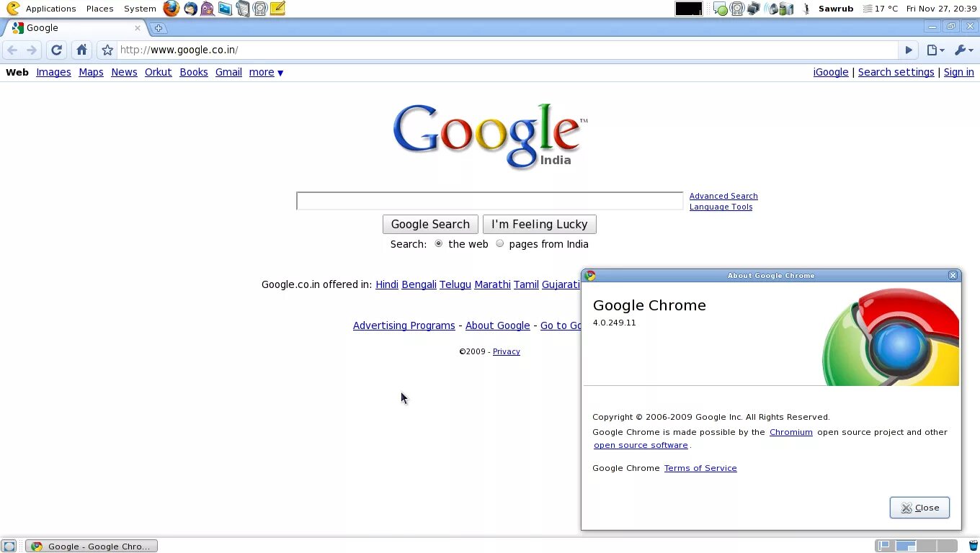Click the I'm Feeling Lucky button
The height and width of the screenshot is (553, 980).
tap(539, 224)
